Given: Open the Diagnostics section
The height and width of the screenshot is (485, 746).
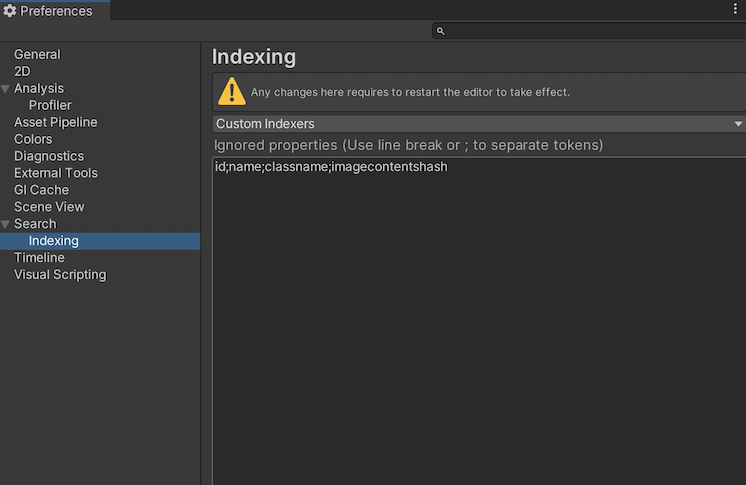Looking at the screenshot, I should pyautogui.click(x=49, y=157).
